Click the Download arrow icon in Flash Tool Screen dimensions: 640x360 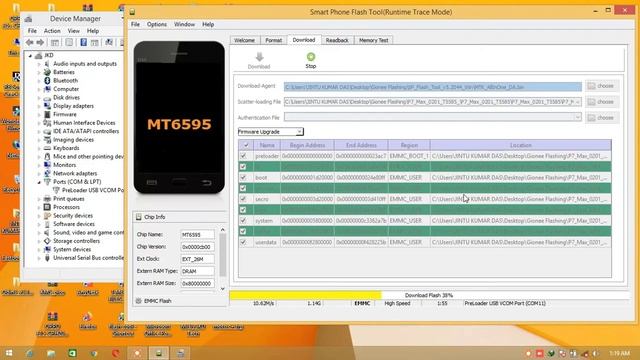(x=259, y=57)
